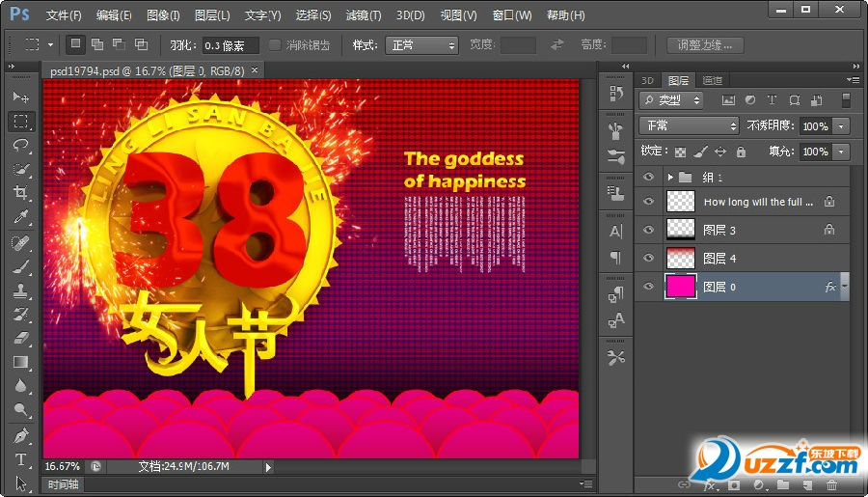Click the lock transparent pixels icon
This screenshot has height=497, width=868.
coord(680,152)
